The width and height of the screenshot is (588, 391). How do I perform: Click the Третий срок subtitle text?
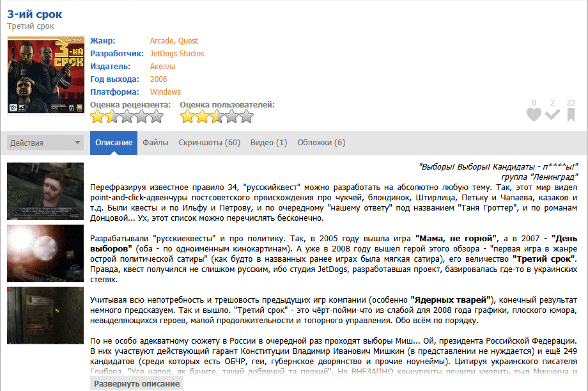[x=31, y=26]
